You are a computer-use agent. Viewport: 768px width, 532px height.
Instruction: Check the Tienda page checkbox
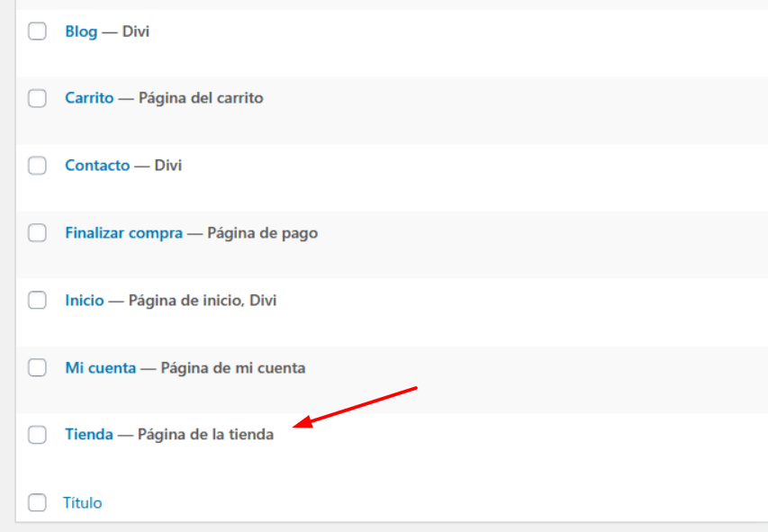pos(37,435)
